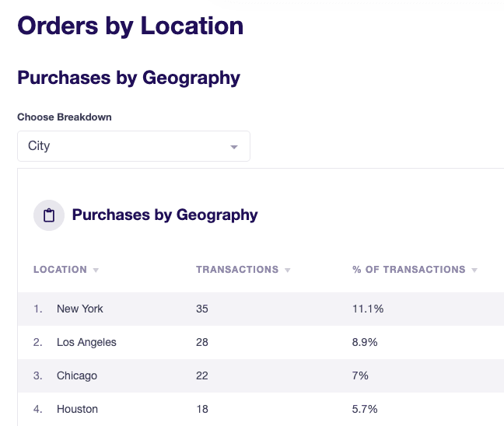Click the 22 transactions cell for Chicago
Screen dimensions: 504x426
pyautogui.click(x=202, y=376)
